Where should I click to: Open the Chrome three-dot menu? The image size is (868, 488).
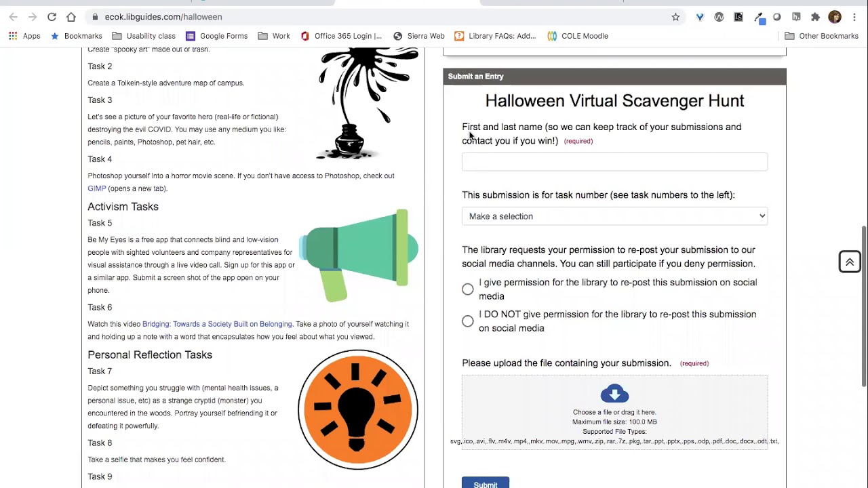[x=854, y=17]
